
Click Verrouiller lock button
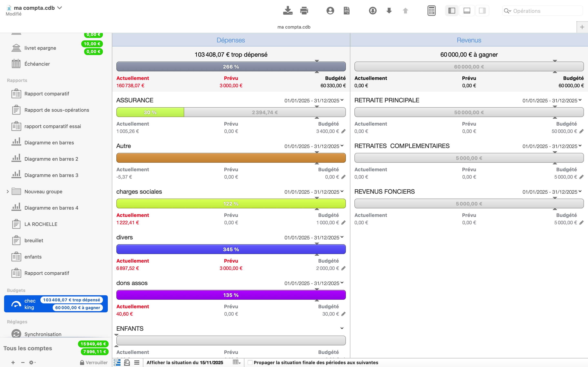point(94,362)
